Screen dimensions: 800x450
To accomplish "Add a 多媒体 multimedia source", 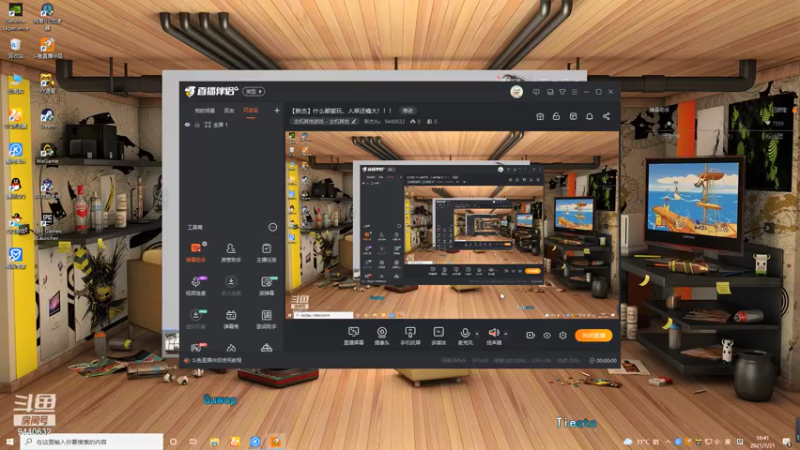I will pos(438,336).
